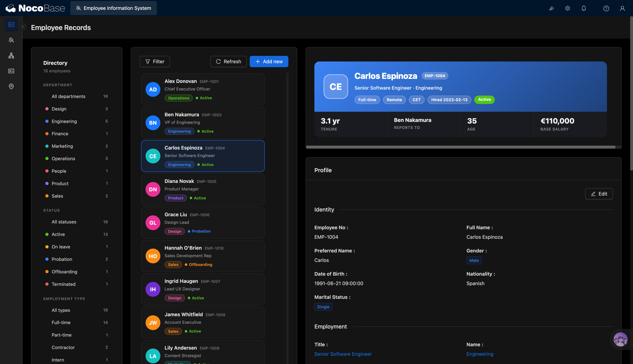Image resolution: width=633 pixels, height=364 pixels.
Task: Filter by Full-time employment type
Action: pyautogui.click(x=76, y=323)
